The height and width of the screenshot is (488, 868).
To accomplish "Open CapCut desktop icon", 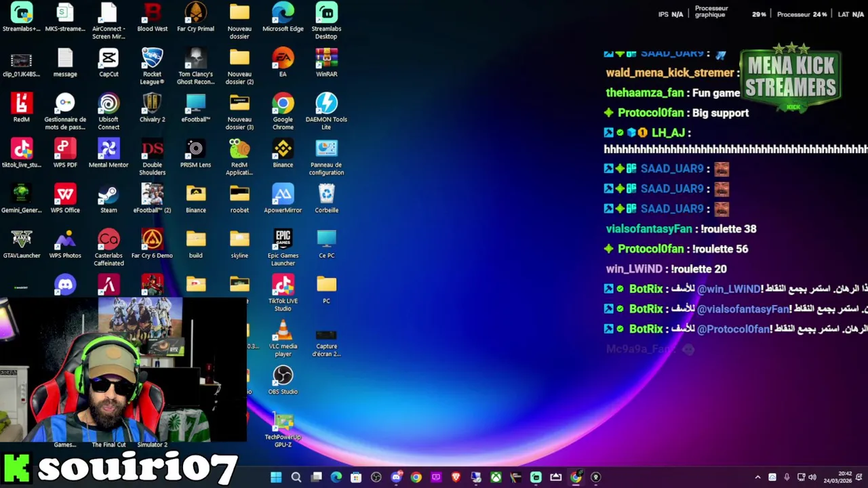I will 108,63.
